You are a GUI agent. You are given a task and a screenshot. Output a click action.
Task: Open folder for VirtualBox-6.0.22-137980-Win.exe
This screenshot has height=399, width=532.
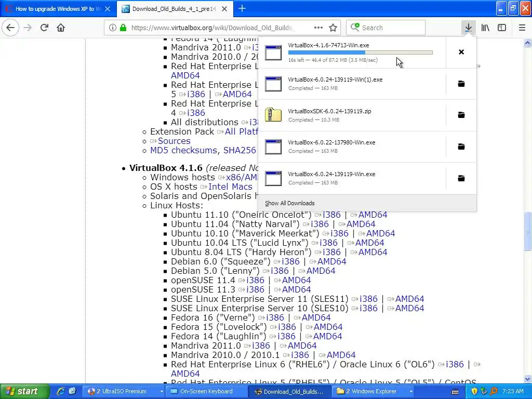461,147
